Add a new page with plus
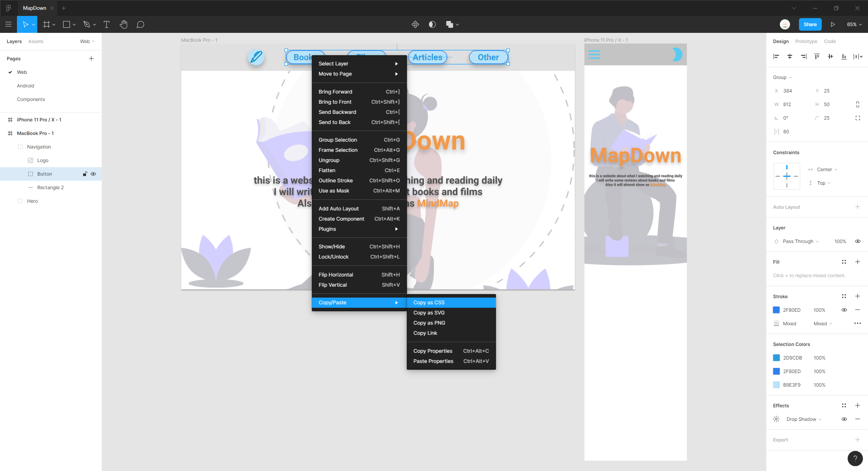 click(x=91, y=59)
